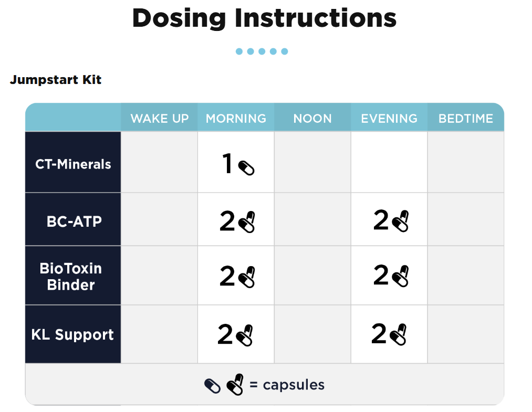Click the KL Support row label

point(72,335)
